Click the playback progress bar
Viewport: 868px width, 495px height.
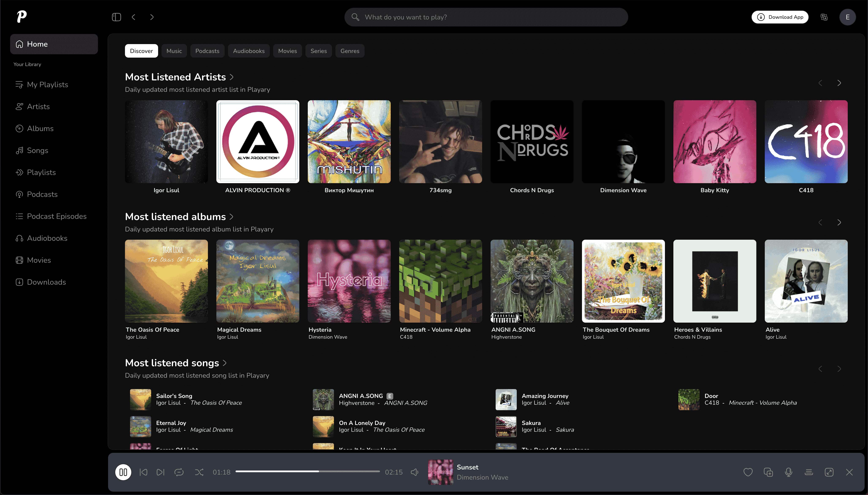[x=308, y=471]
